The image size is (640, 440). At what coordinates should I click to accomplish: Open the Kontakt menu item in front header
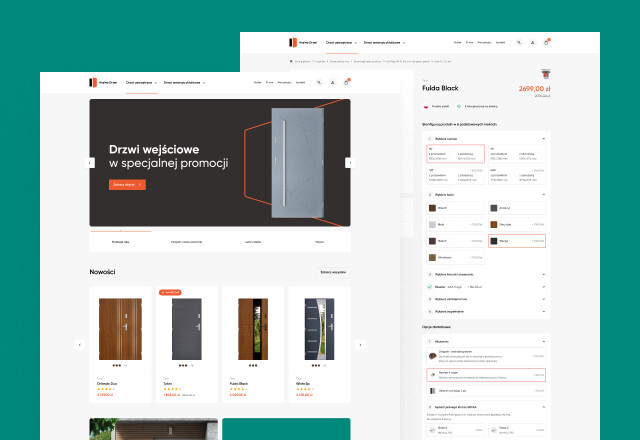(300, 82)
